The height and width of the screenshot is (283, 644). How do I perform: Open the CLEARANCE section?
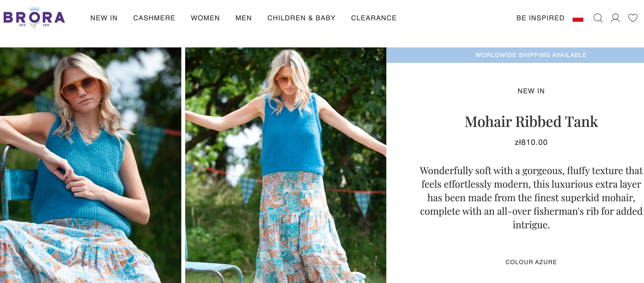[374, 18]
